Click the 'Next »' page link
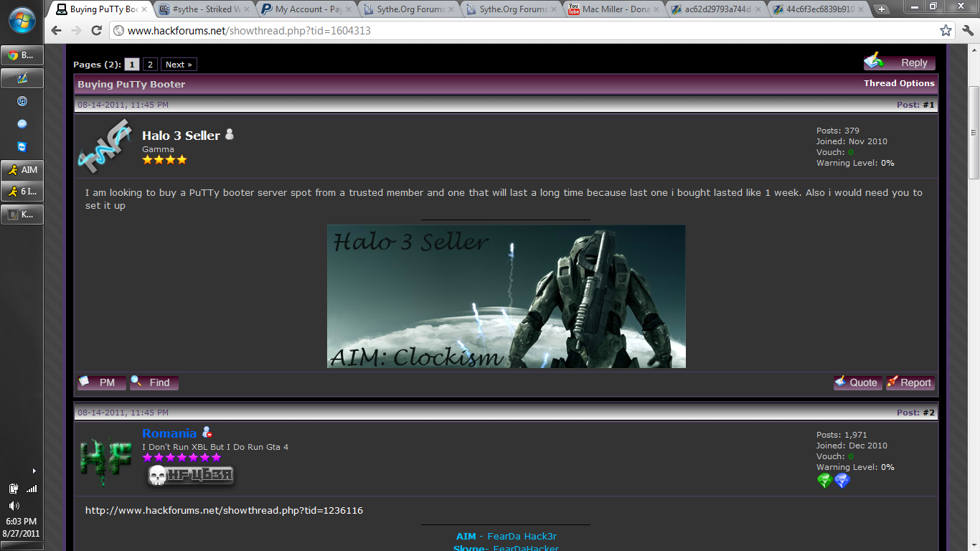 pos(179,65)
